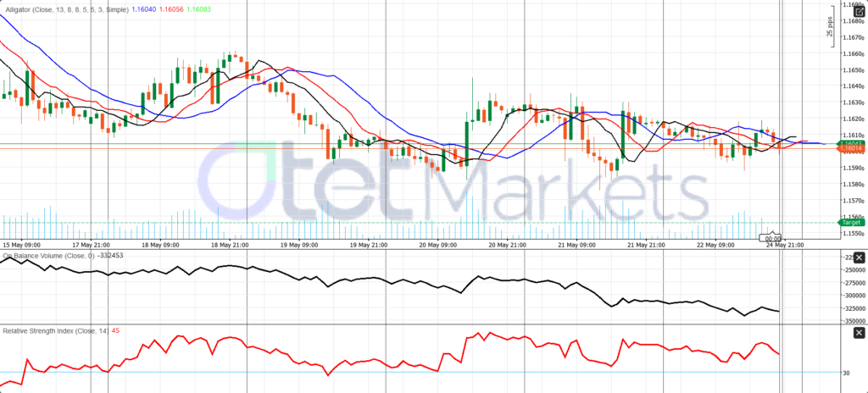Open the Alligator indicator settings label
Viewport: 868px width, 393px height.
point(66,10)
